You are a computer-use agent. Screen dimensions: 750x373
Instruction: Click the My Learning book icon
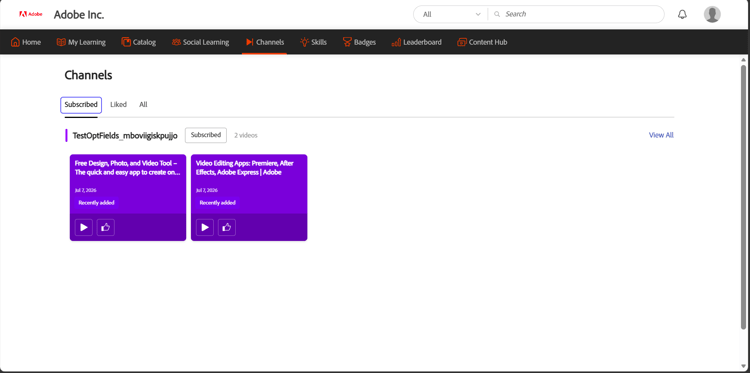pyautogui.click(x=61, y=42)
